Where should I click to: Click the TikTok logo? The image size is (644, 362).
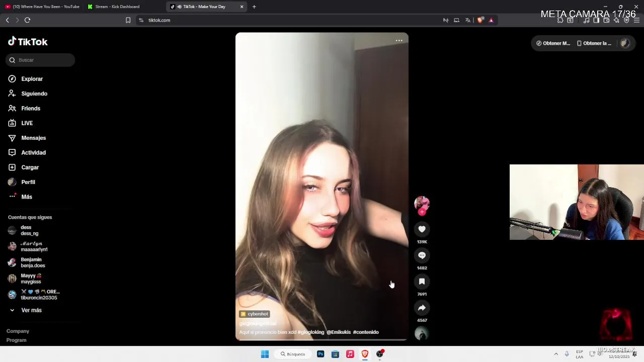point(28,42)
